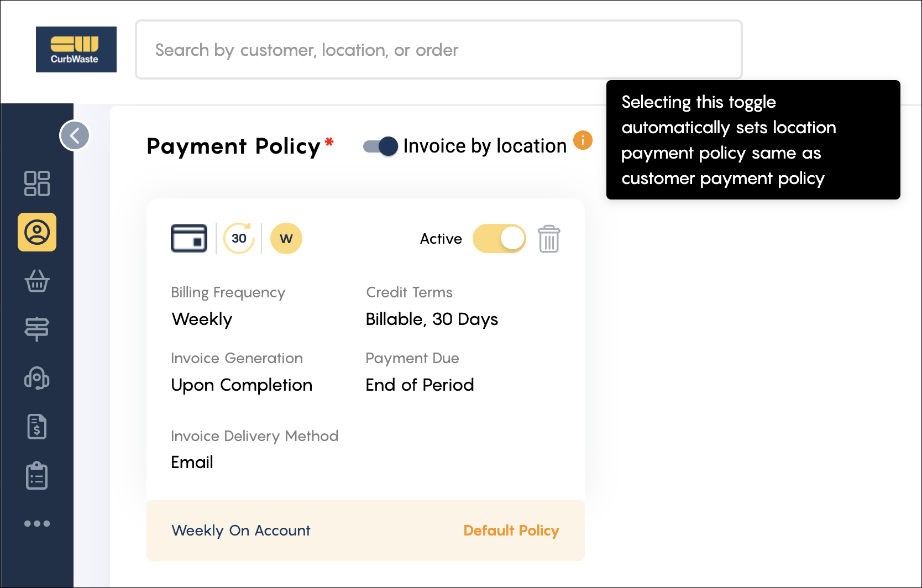Click the Invoice Generation label
Viewport: 922px width, 588px height.
[237, 358]
